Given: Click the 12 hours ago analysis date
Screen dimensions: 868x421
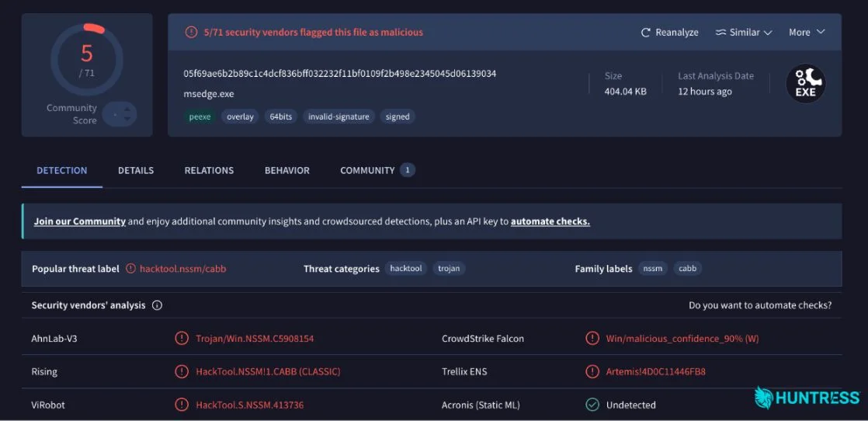Looking at the screenshot, I should 705,92.
